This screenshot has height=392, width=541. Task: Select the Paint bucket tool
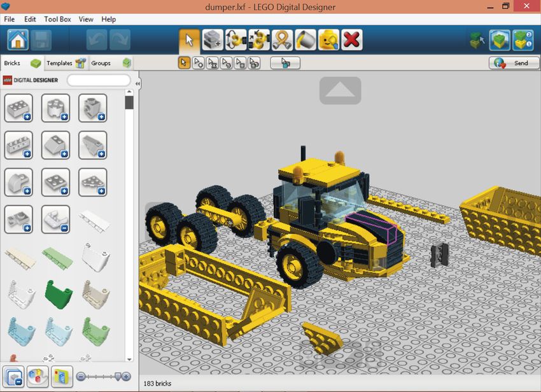[x=306, y=39]
